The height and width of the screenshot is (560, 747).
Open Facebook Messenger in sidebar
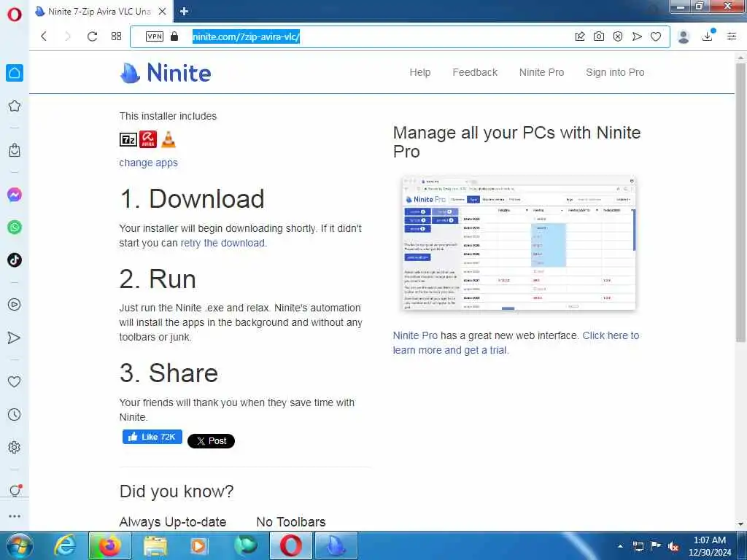point(15,194)
